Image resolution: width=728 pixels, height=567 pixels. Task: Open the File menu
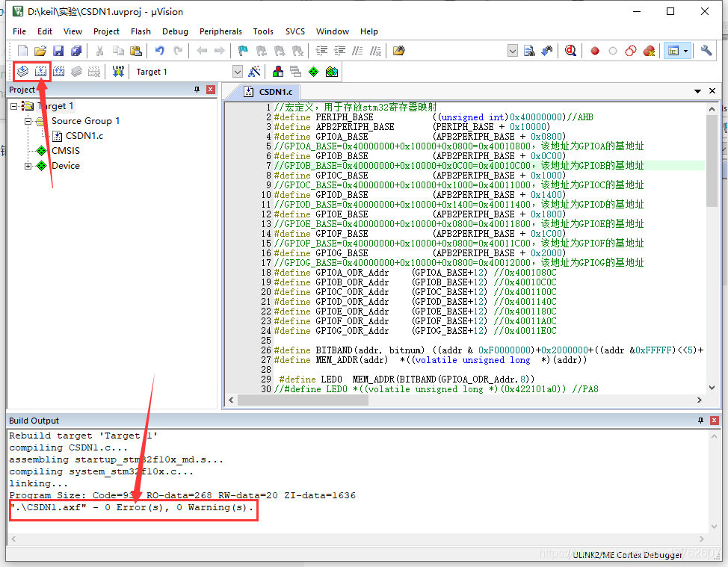[x=19, y=31]
